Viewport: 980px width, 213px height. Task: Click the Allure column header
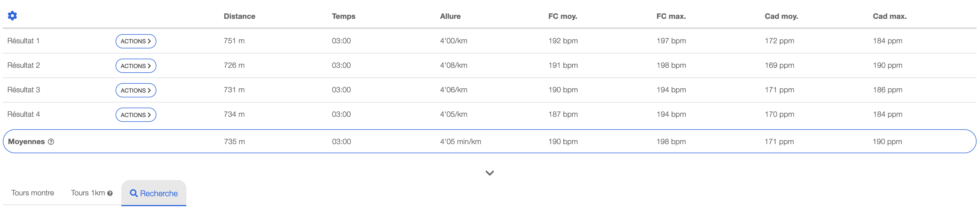coord(450,16)
